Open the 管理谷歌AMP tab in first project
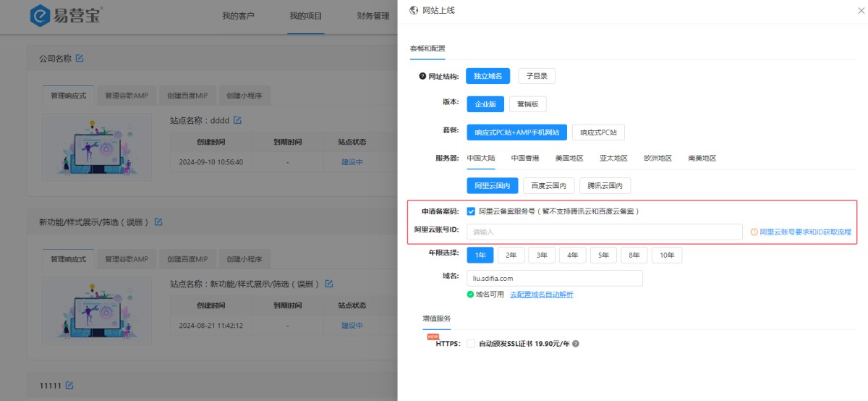868x401 pixels. point(126,95)
